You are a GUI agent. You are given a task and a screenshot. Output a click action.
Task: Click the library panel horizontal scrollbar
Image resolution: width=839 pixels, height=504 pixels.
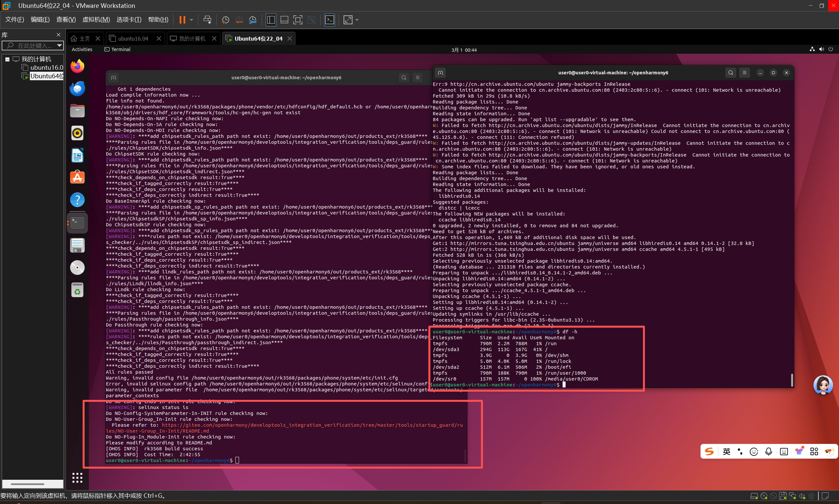[27, 484]
